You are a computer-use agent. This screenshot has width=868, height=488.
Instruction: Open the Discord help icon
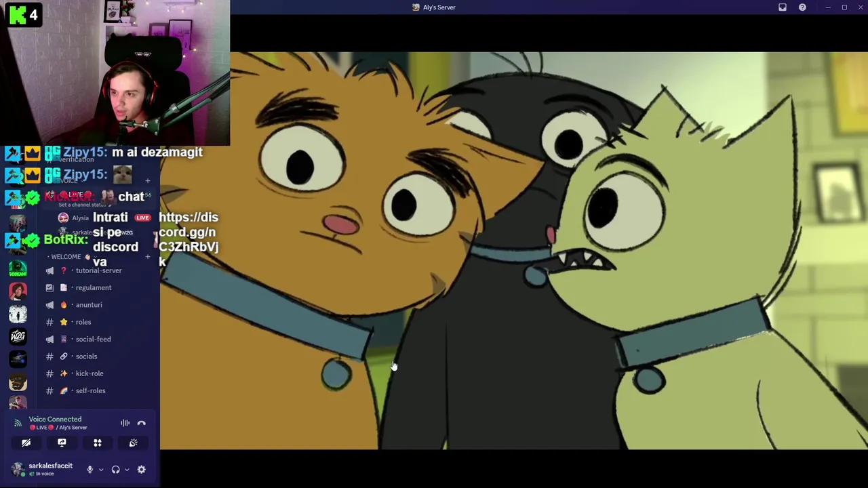[802, 7]
